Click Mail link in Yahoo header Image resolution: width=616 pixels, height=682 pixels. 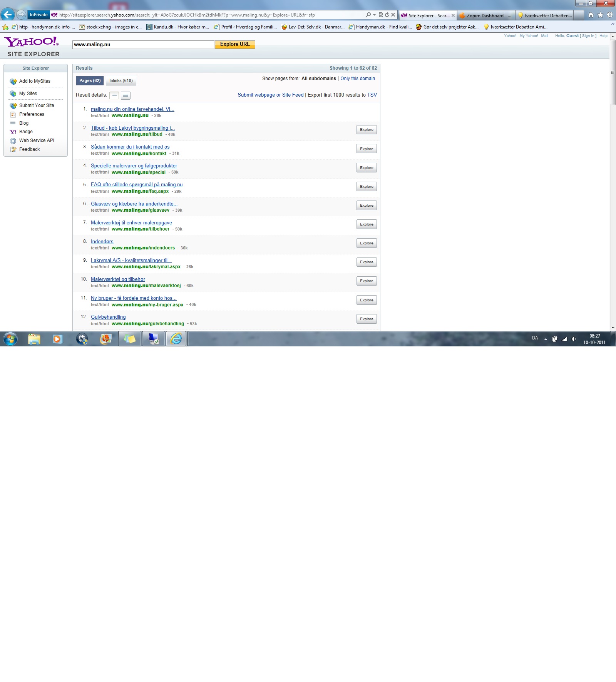(x=544, y=36)
